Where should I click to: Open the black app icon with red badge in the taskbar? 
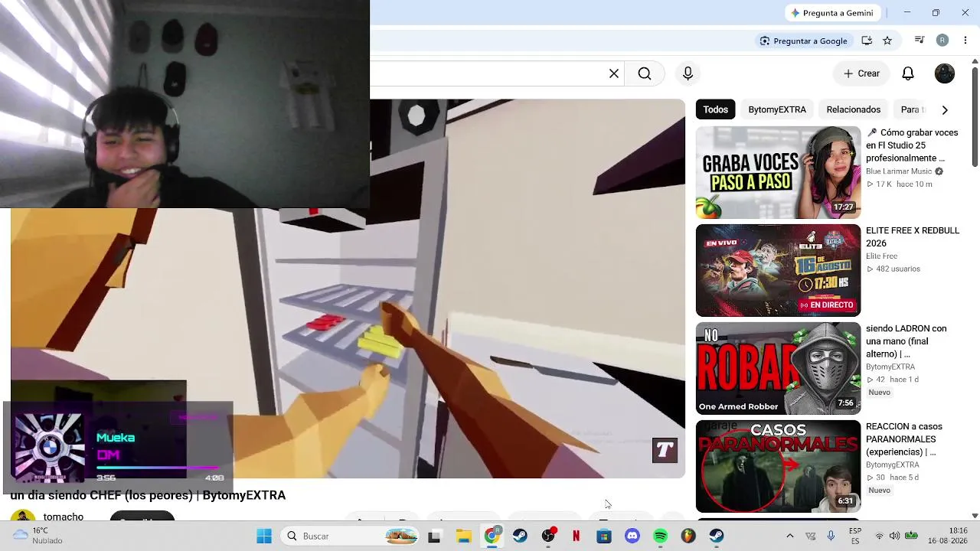pyautogui.click(x=548, y=536)
